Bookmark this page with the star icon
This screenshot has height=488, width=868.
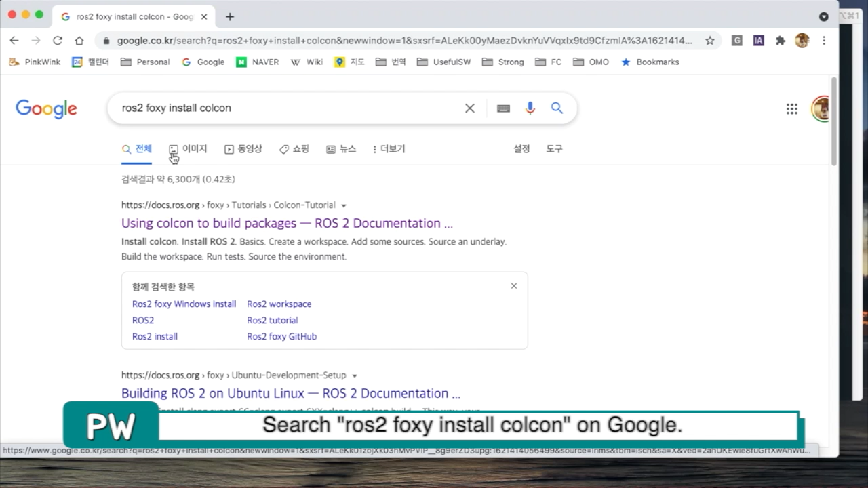point(710,41)
